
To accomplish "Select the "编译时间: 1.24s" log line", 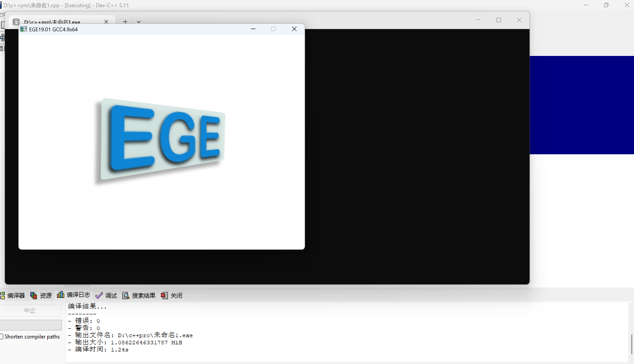I will click(98, 349).
